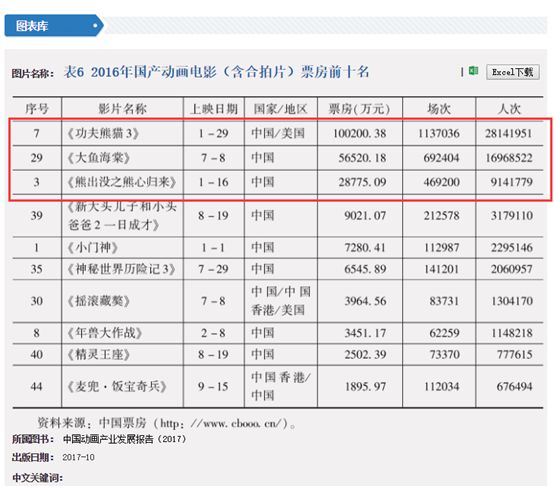The width and height of the screenshot is (554, 486).
Task: Click the film name 《精灵王座》
Action: point(99,354)
